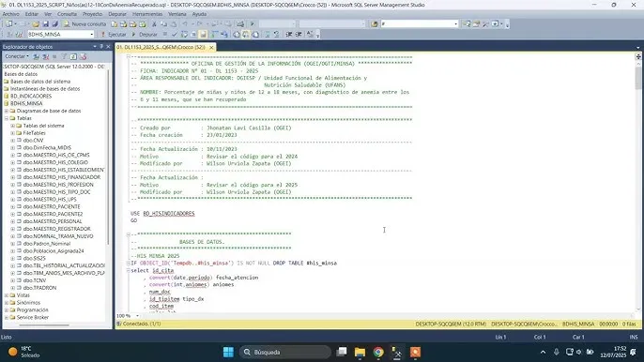644x362 pixels.
Task: Increase indent of selected code
Action: (x=299, y=35)
